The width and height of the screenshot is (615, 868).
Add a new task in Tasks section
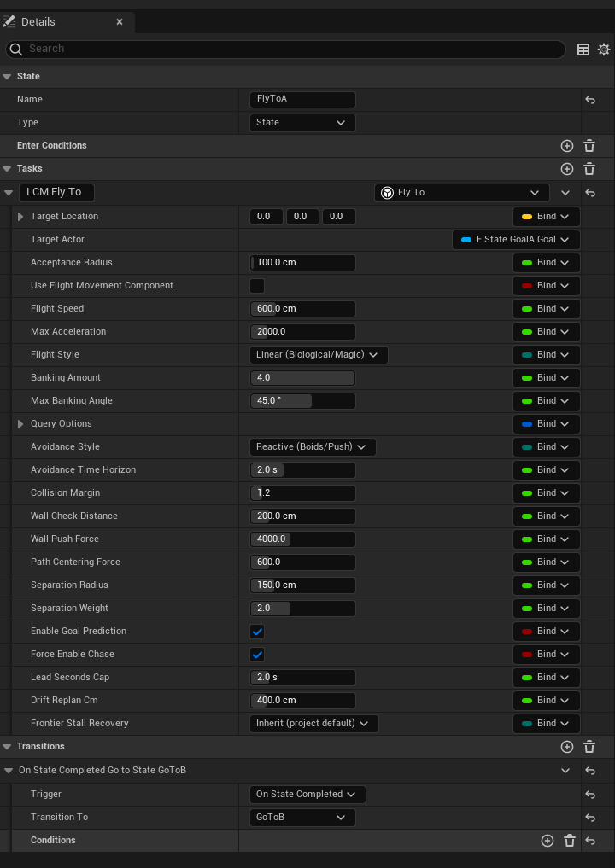click(x=567, y=169)
